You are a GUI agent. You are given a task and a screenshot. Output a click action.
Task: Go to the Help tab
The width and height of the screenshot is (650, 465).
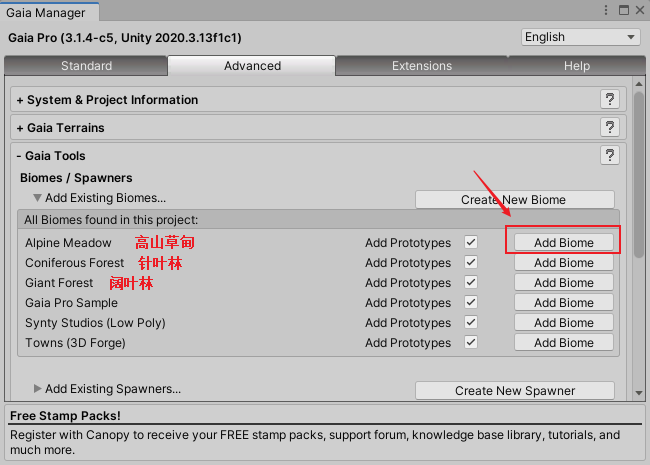[x=577, y=66]
